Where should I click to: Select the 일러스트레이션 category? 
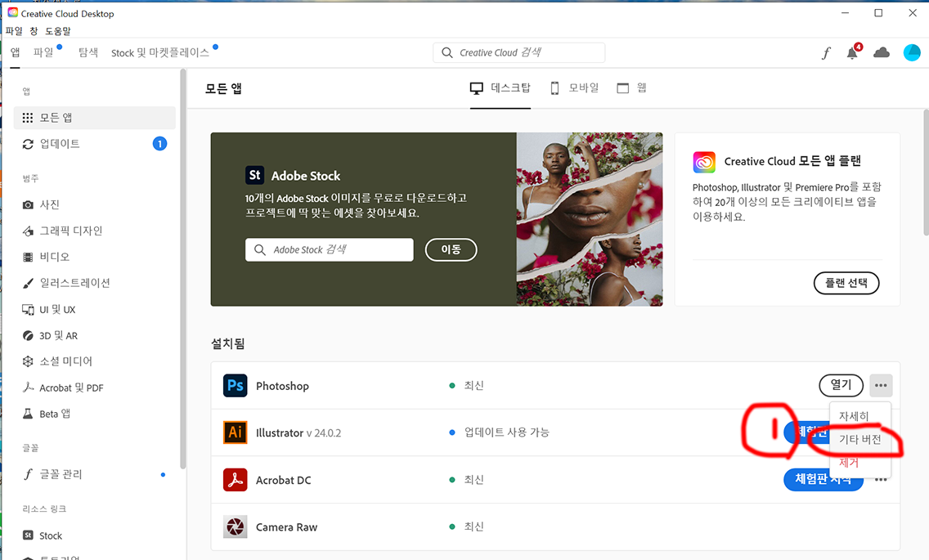[x=66, y=283]
